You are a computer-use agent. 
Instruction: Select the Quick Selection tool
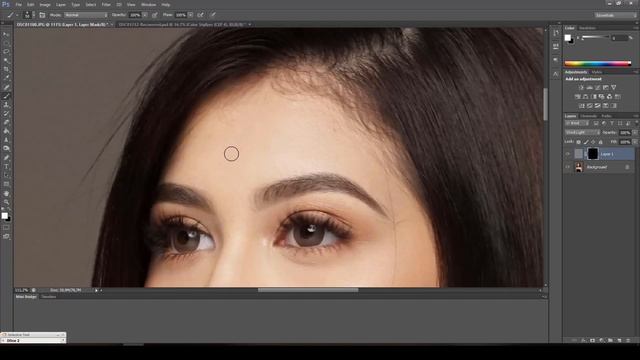click(6, 60)
